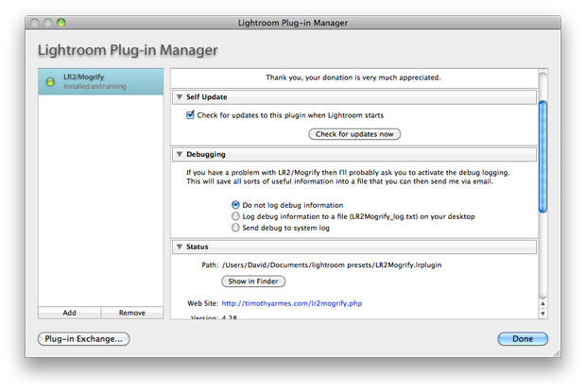Click the Installed and running status text
Viewport: 586px width, 392px height.
[x=95, y=86]
